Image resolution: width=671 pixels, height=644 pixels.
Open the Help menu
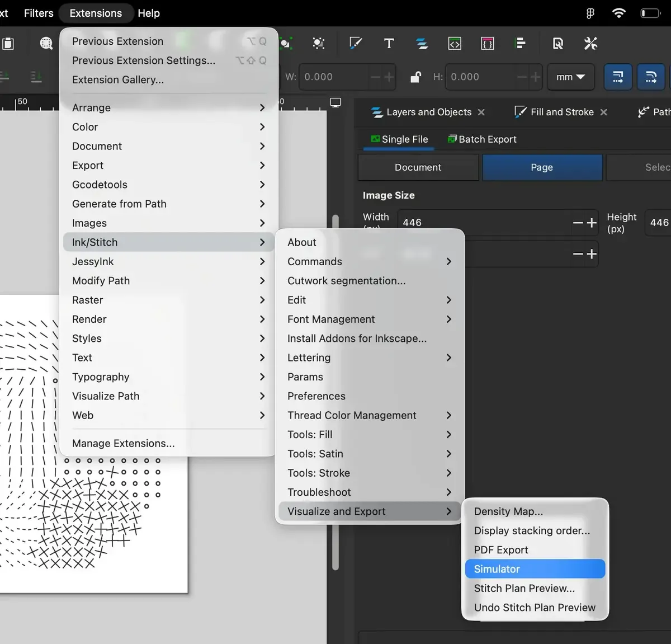pos(149,13)
